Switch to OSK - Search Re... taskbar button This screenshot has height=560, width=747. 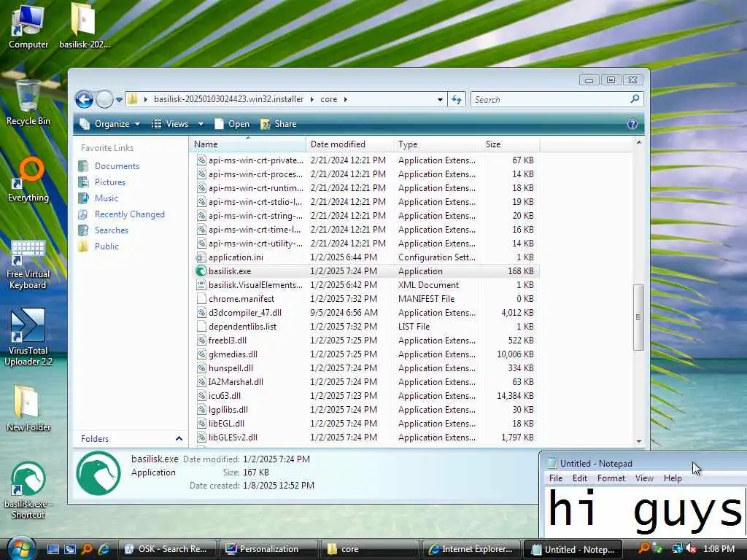click(x=167, y=549)
